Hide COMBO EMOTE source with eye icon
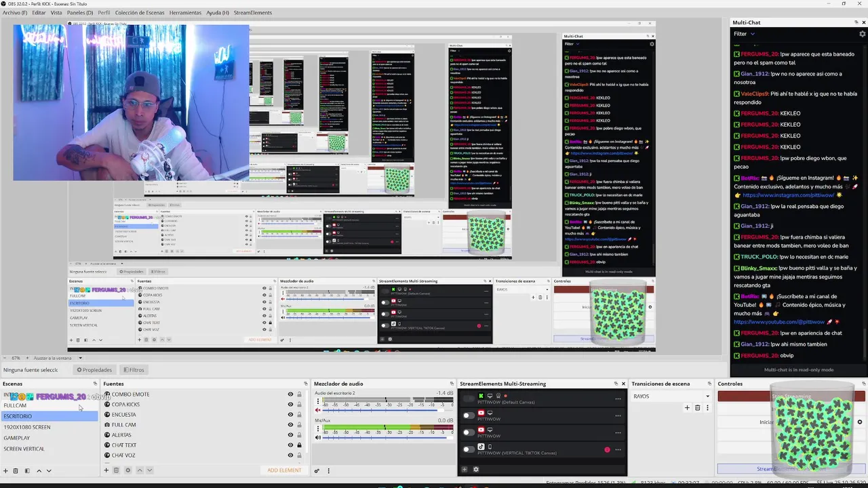Screen dimensions: 868x488 click(x=290, y=394)
